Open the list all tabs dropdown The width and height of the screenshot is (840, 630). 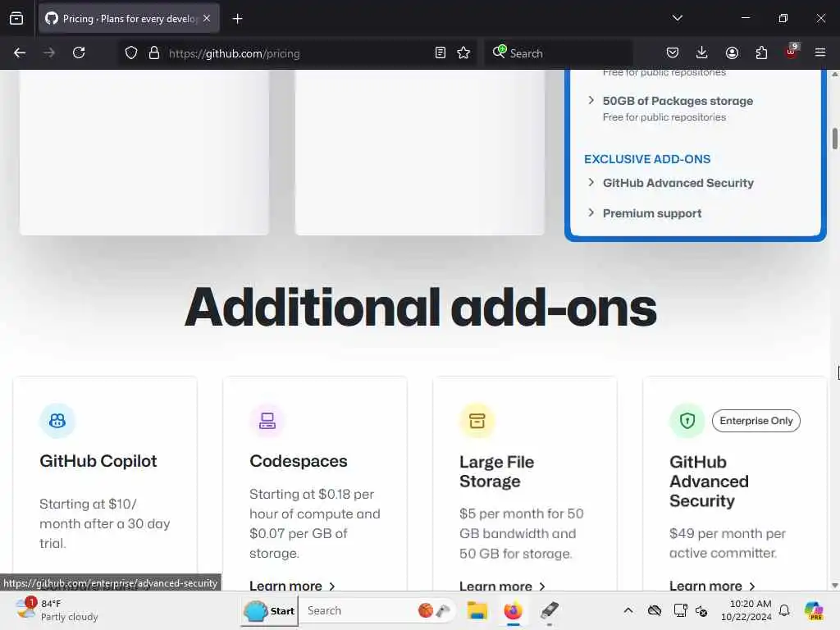coord(677,18)
